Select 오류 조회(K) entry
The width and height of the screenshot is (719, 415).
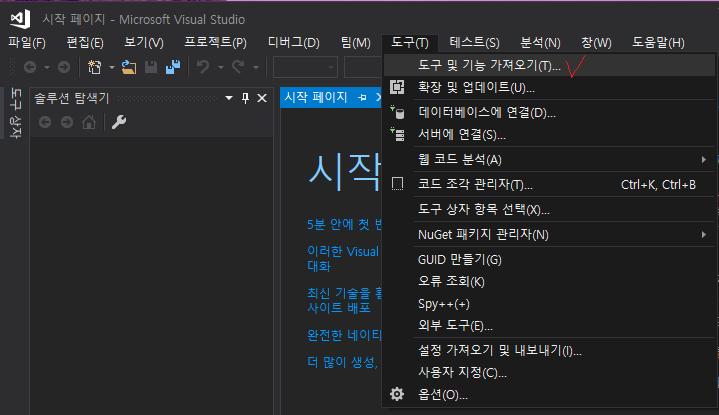coord(549,282)
